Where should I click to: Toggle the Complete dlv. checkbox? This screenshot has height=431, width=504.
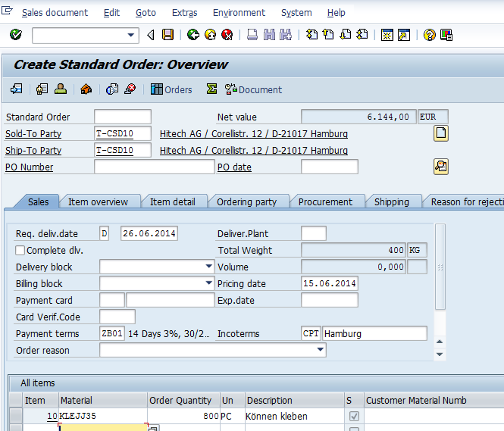20,250
